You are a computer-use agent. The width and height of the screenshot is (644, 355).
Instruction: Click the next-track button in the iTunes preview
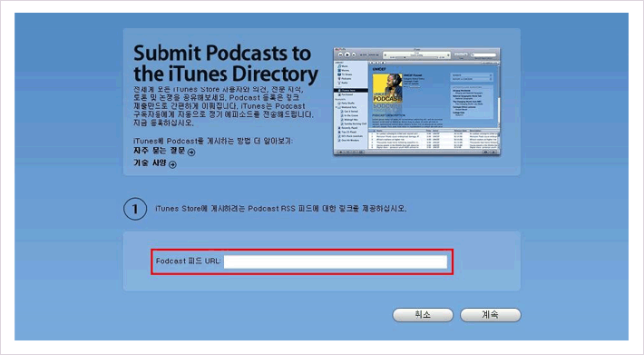(354, 54)
